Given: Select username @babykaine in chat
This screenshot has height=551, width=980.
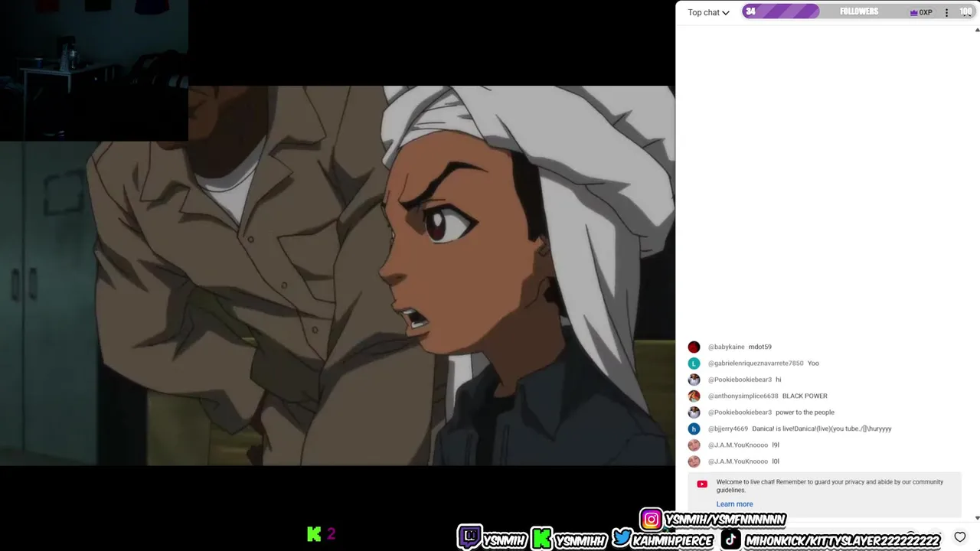Looking at the screenshot, I should (x=726, y=347).
